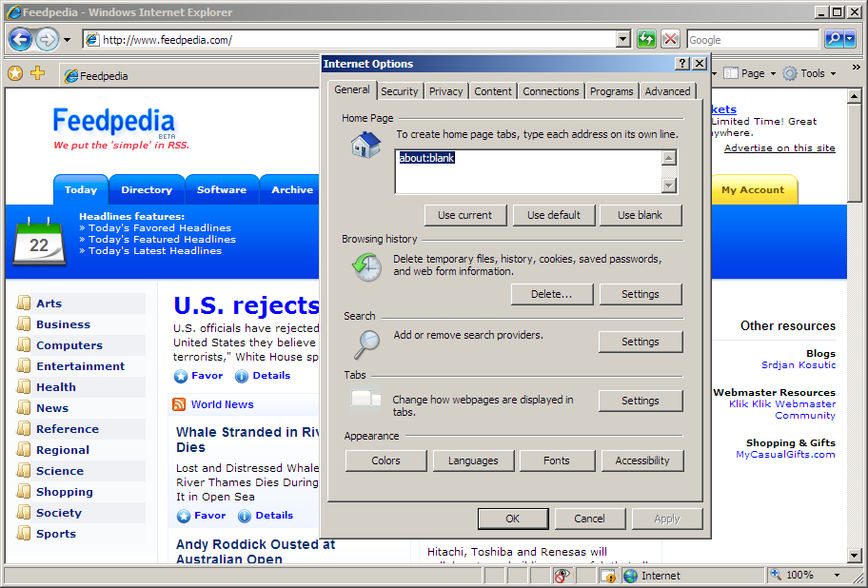This screenshot has width=868, height=588.
Task: Open the address bar dropdown arrow
Action: (x=623, y=39)
